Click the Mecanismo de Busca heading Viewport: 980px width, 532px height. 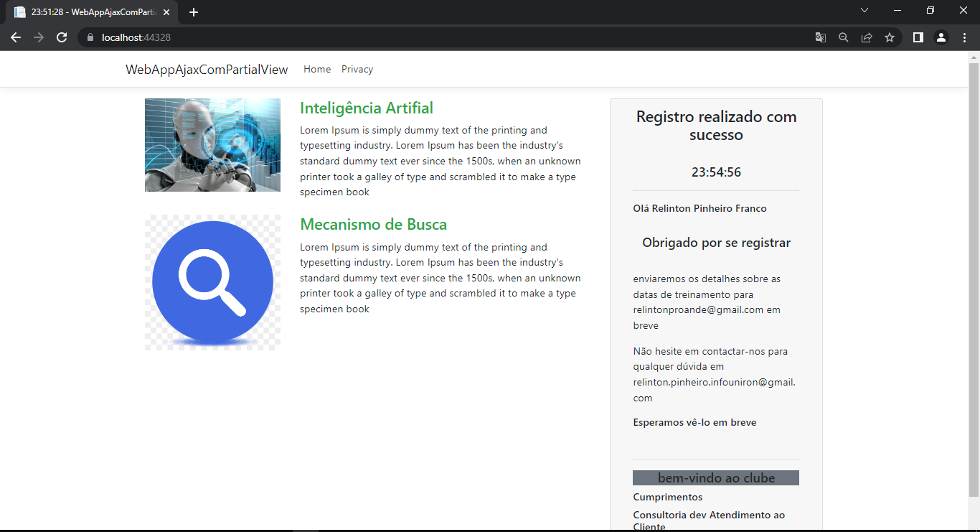[x=373, y=224]
